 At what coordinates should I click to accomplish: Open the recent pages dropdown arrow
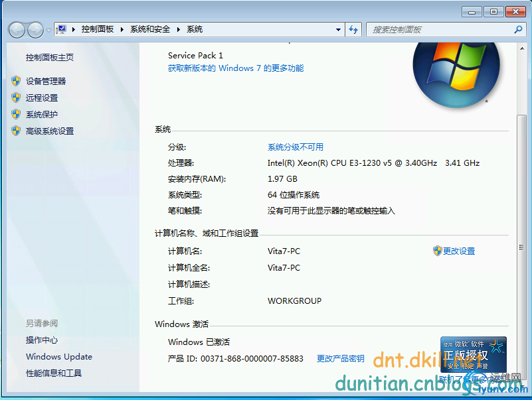(x=49, y=30)
